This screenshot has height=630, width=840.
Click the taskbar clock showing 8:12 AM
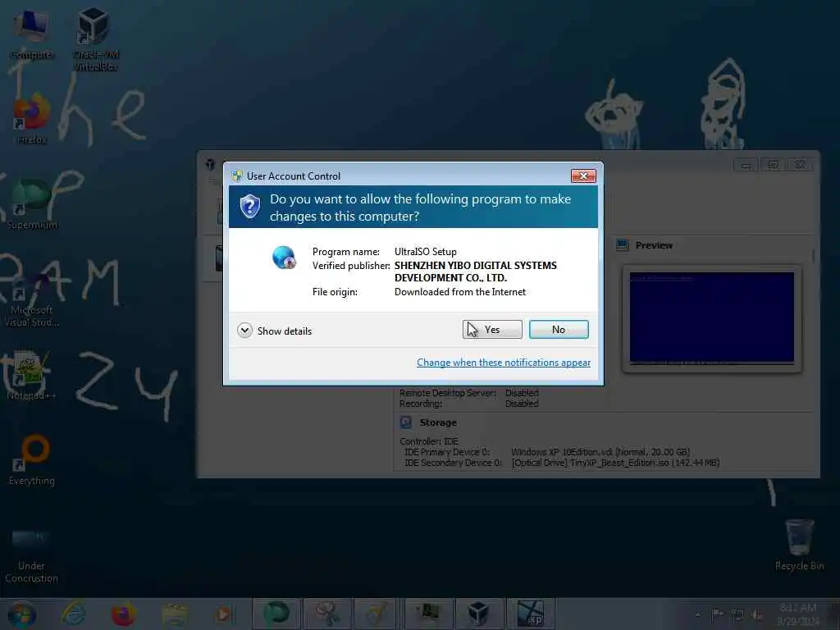pyautogui.click(x=798, y=614)
